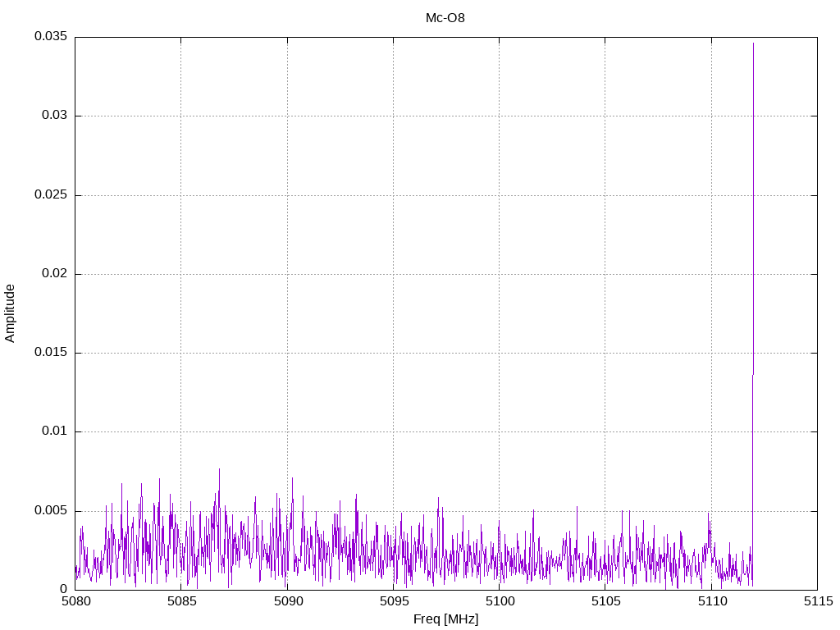Select the 0.005 y-axis tick label
840x630 pixels.
click(x=50, y=510)
